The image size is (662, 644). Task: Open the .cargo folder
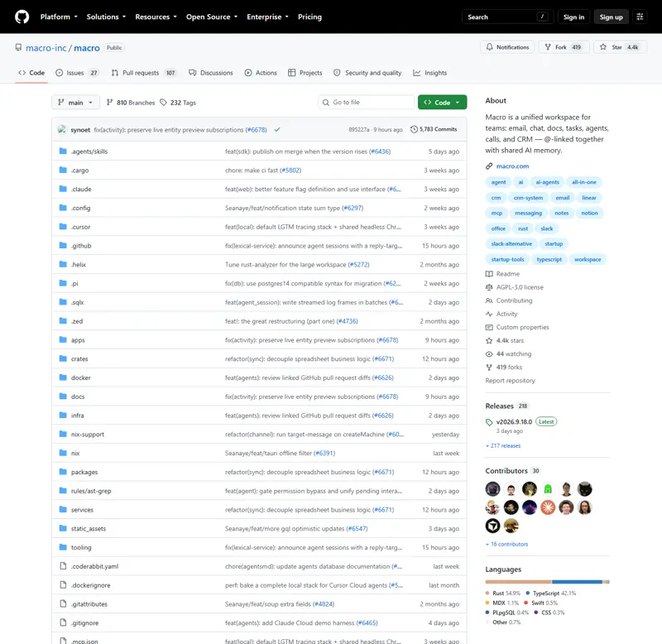[79, 171]
